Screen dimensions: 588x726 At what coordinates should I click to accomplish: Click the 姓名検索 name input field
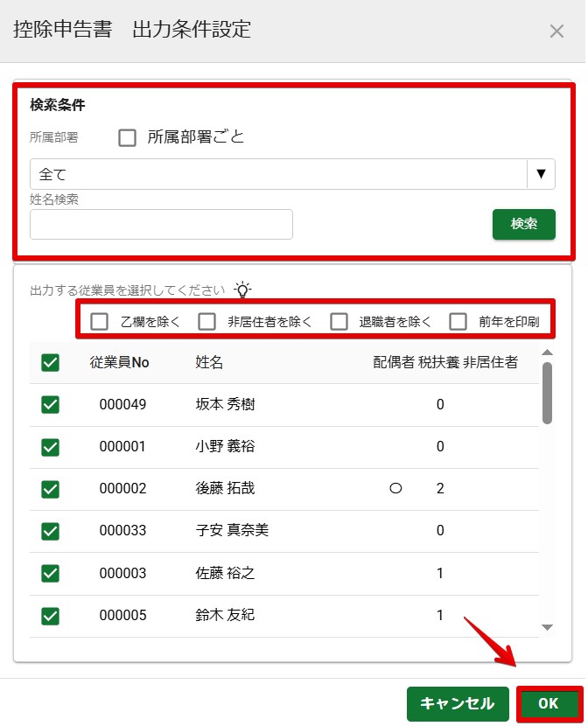(x=161, y=224)
